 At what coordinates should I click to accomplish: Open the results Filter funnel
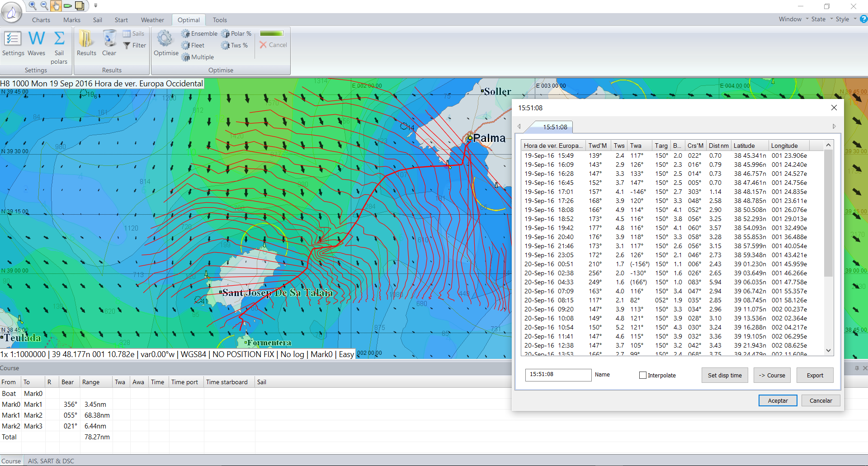coord(135,45)
